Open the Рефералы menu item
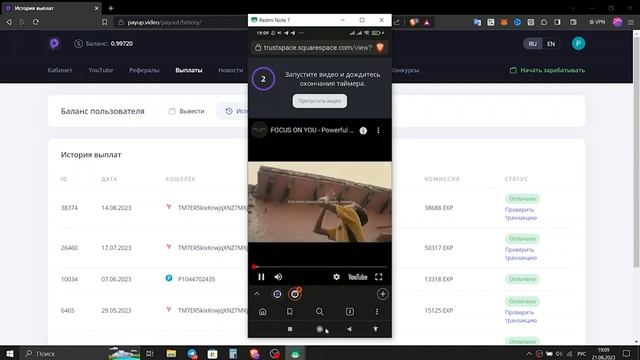 [x=144, y=70]
